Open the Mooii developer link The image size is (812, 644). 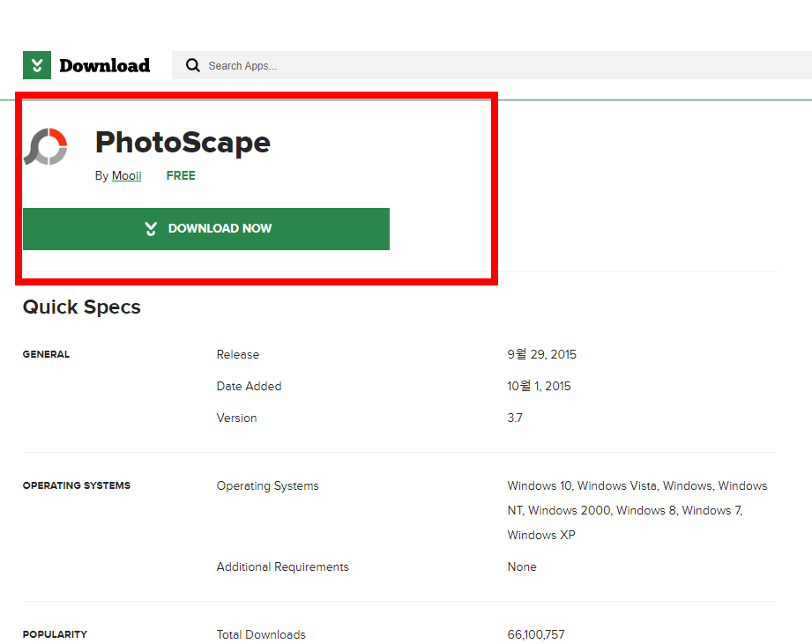point(126,176)
